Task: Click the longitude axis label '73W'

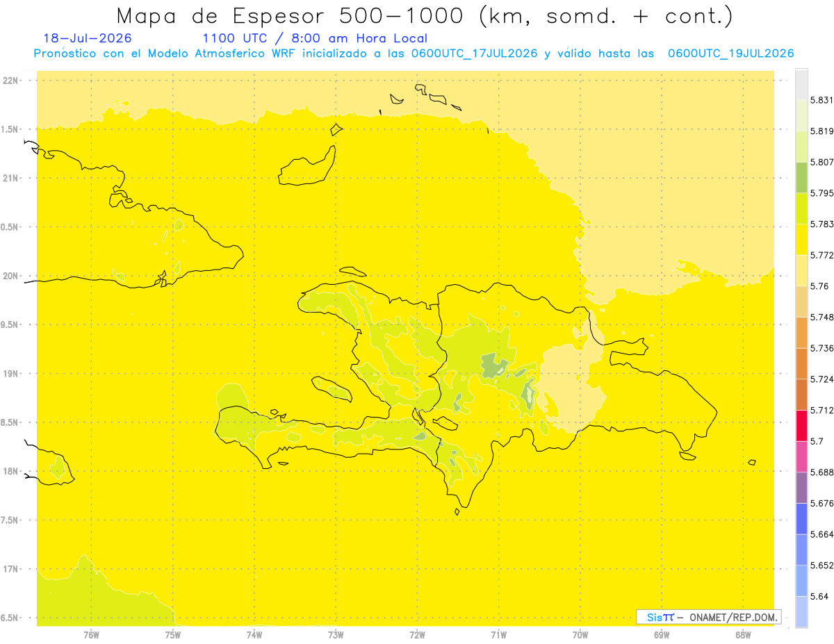Action: [336, 635]
